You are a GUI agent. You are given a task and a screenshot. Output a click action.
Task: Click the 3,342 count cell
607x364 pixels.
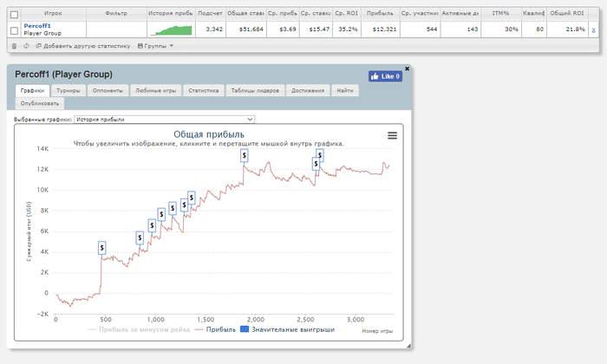pyautogui.click(x=211, y=29)
